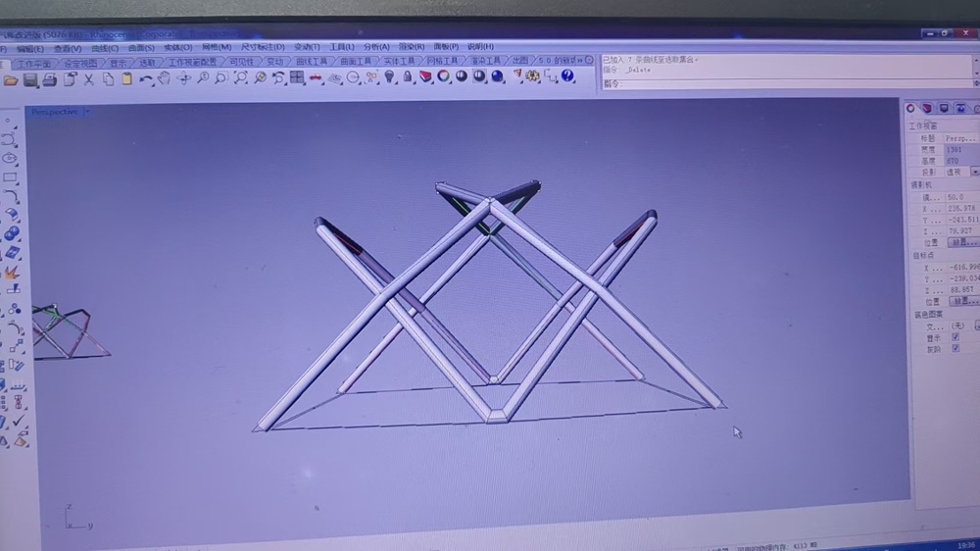
Task: Expand the toolbar tabs overflow arrow
Action: pyautogui.click(x=580, y=60)
